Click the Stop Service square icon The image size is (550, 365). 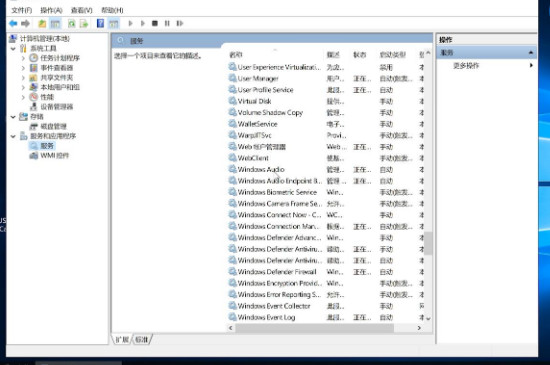coord(155,23)
